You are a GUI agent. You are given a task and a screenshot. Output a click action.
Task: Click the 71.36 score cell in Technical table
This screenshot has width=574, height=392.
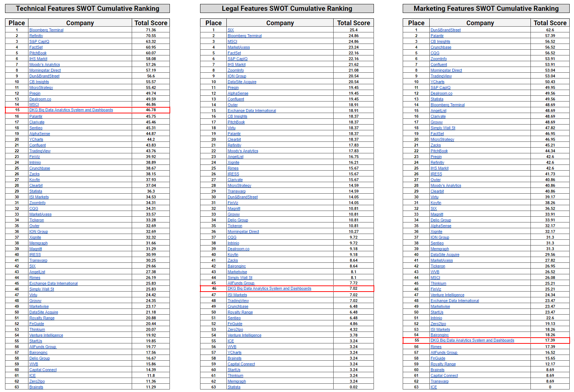coord(151,30)
